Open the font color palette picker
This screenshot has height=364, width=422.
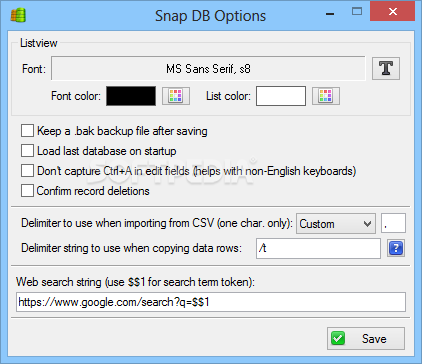(x=176, y=96)
